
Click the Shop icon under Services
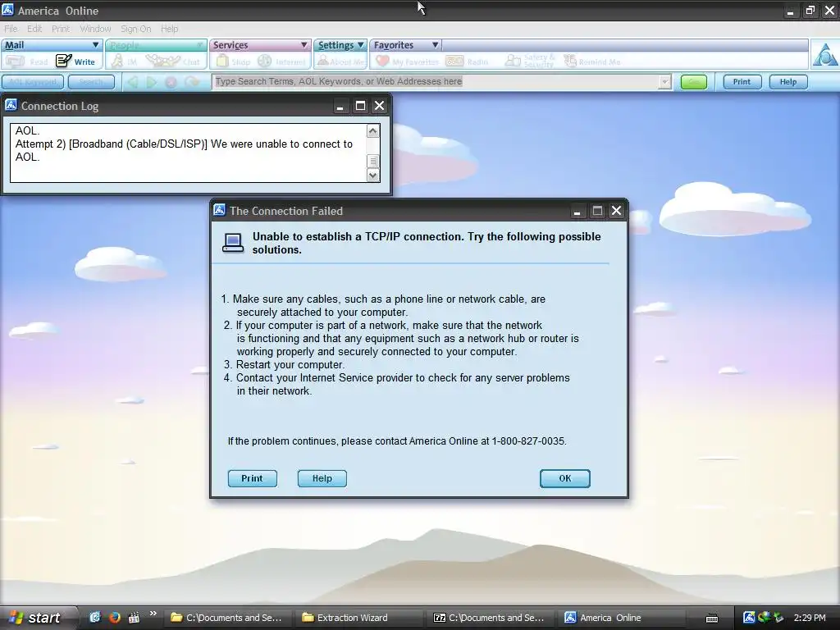point(222,61)
